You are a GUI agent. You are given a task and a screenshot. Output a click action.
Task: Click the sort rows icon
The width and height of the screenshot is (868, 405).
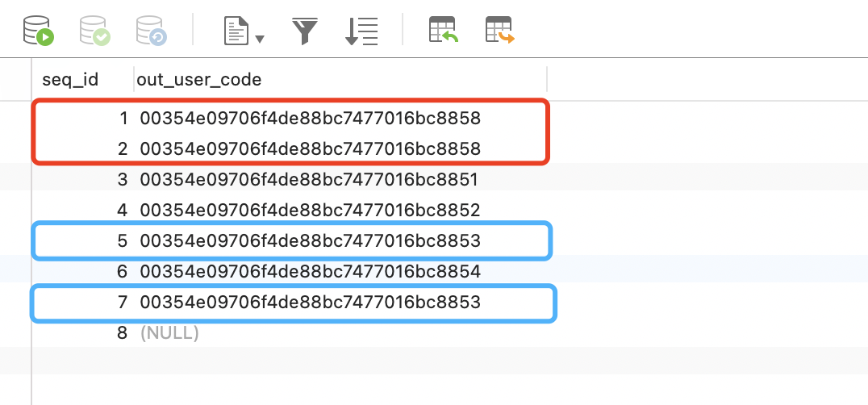click(x=361, y=31)
